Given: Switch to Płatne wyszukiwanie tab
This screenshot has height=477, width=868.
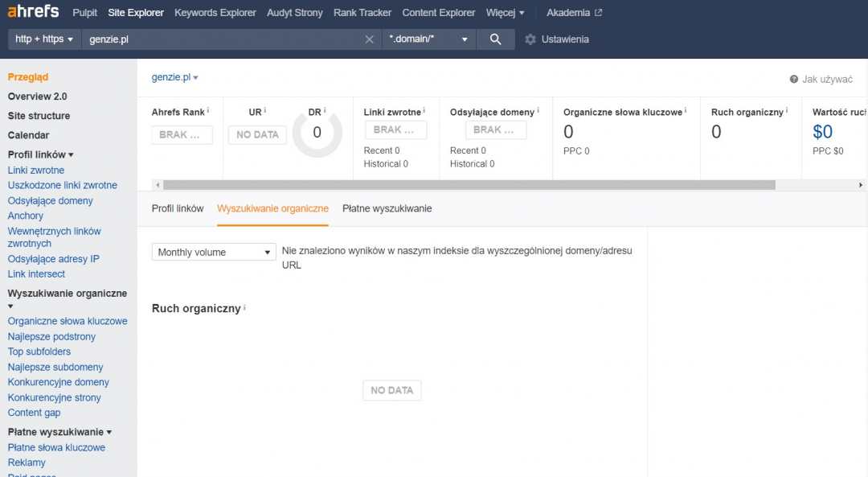Looking at the screenshot, I should [387, 208].
